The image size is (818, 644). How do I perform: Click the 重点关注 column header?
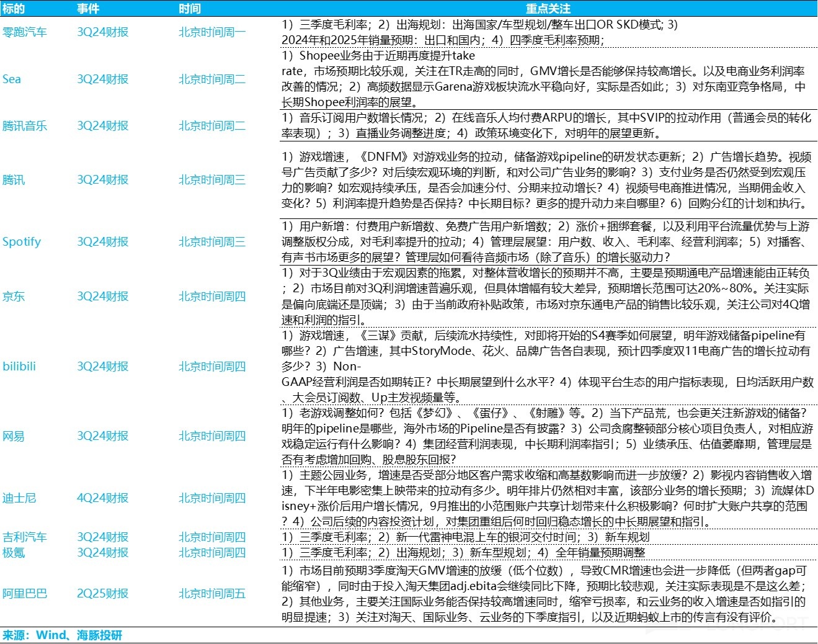tap(548, 9)
